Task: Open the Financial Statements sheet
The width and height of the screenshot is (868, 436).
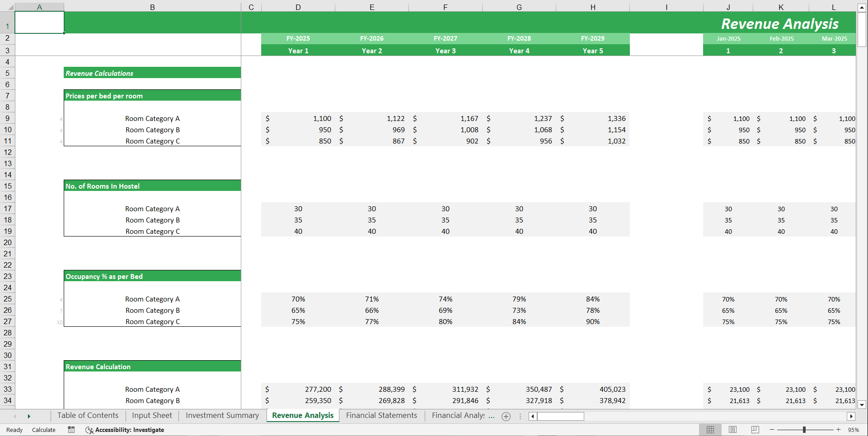Action: 381,415
